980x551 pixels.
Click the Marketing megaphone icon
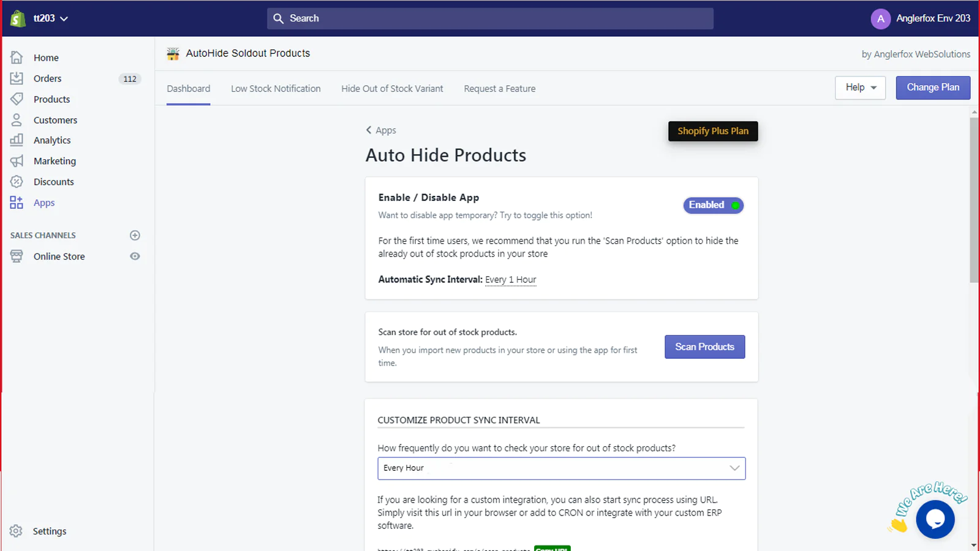pos(17,161)
